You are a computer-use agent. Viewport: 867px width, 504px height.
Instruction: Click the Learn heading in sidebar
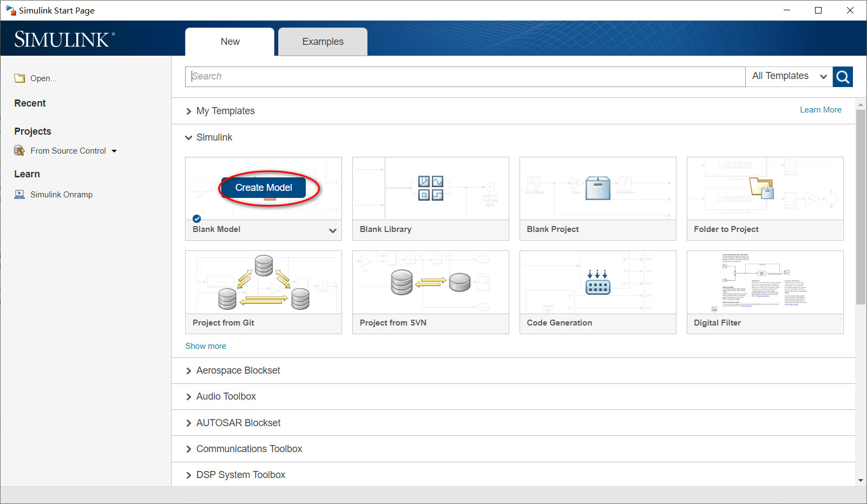tap(27, 174)
